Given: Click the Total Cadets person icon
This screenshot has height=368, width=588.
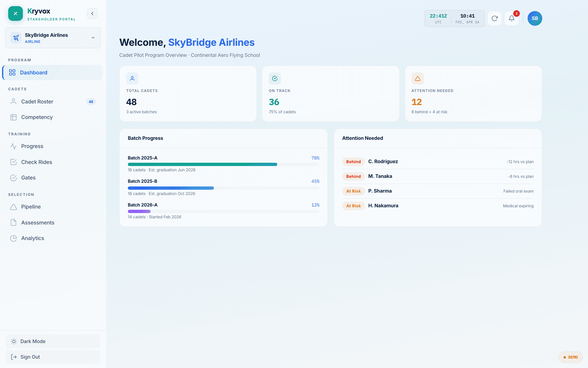Looking at the screenshot, I should 132,79.
